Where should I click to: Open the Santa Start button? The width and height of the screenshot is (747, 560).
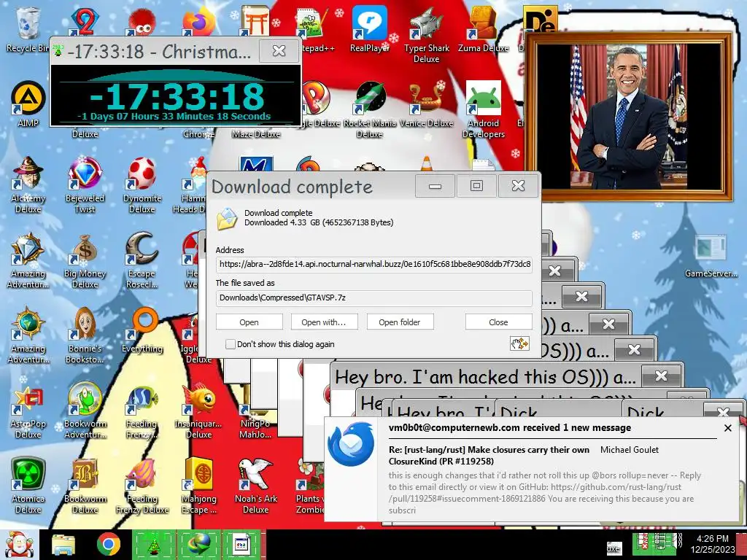click(x=19, y=545)
